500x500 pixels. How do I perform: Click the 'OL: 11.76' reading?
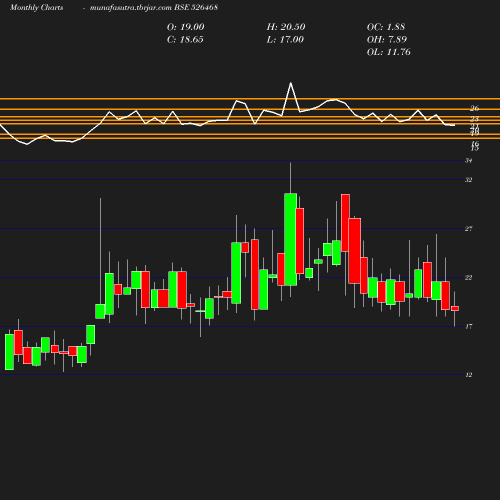tap(389, 52)
